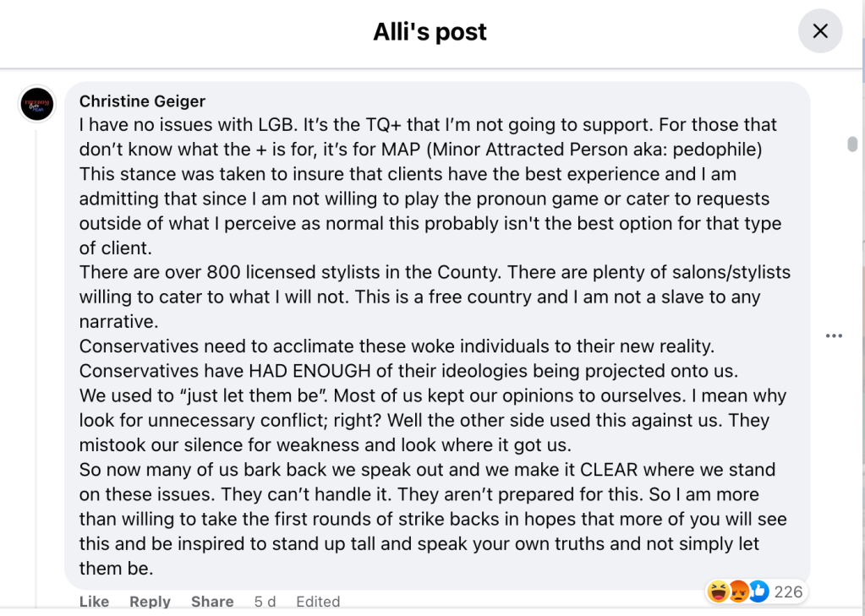The width and height of the screenshot is (865, 616).
Task: Click the Angry reaction emoji
Action: pos(738,592)
